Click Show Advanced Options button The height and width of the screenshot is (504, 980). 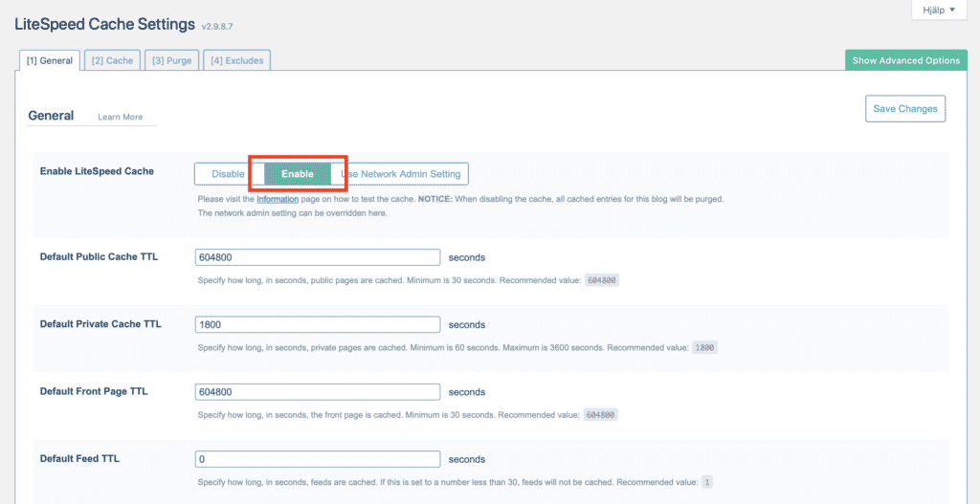pos(905,60)
